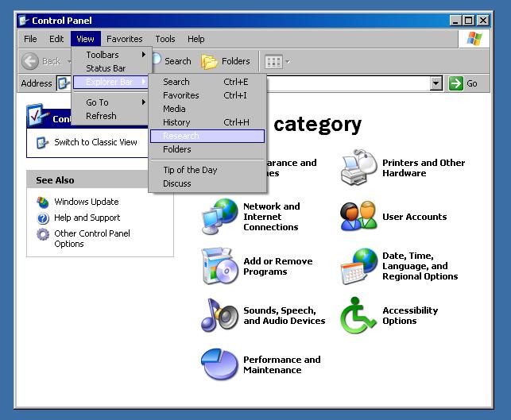Click the Back arrow icon
Image resolution: width=511 pixels, height=420 pixels.
(30, 61)
